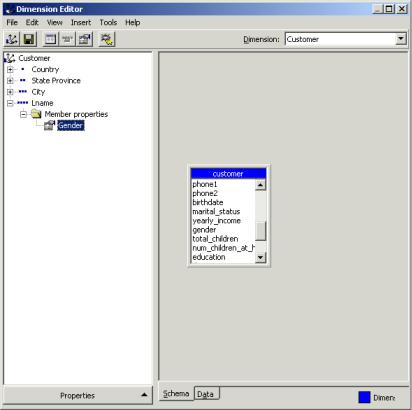
Task: Click the Save floppy disk icon
Action: [29, 39]
